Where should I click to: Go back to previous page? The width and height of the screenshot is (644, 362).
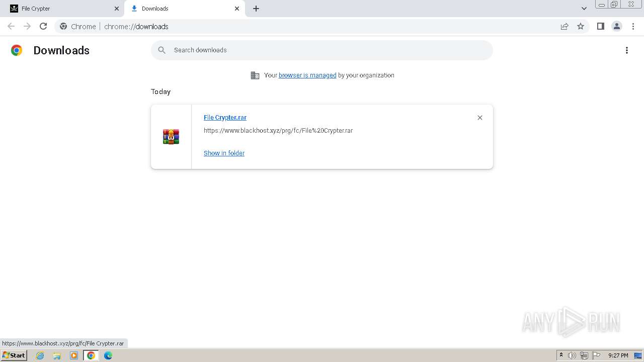[11, 26]
